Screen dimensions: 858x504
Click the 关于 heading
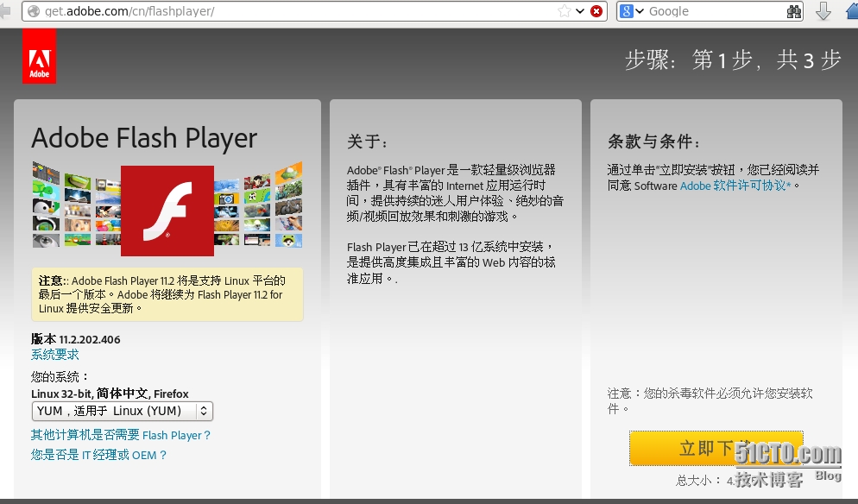[x=367, y=142]
